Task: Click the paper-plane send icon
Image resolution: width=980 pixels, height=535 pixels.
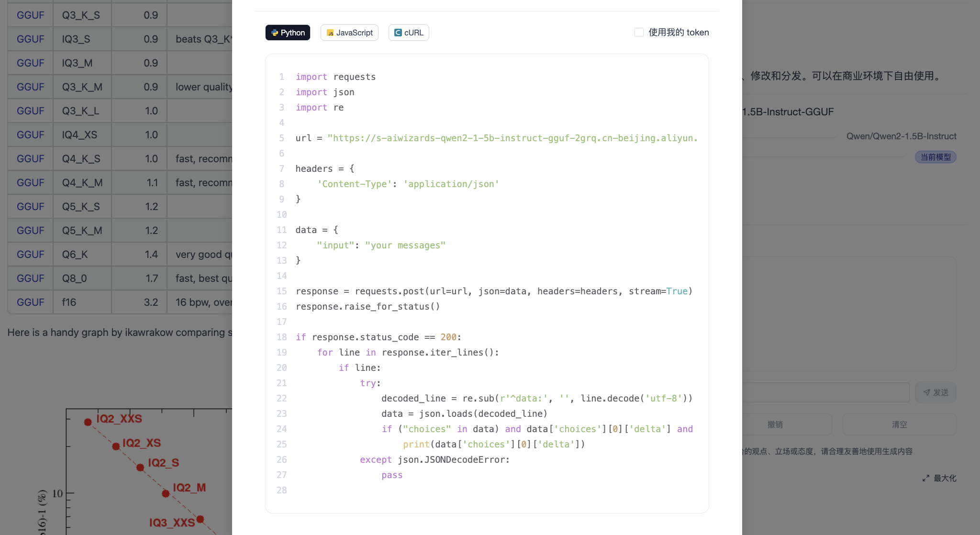Action: (927, 392)
